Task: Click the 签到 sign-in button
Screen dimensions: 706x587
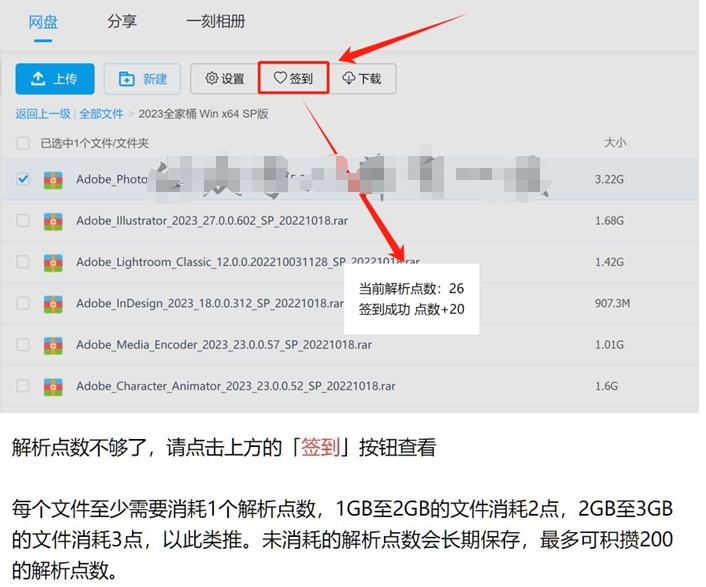Action: [294, 78]
